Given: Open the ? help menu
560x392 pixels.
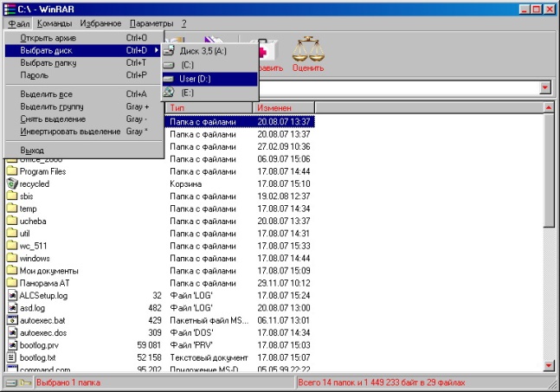Looking at the screenshot, I should pos(183,23).
